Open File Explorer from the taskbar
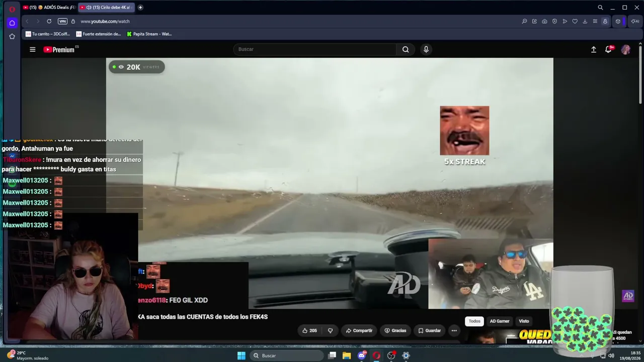 [347, 355]
